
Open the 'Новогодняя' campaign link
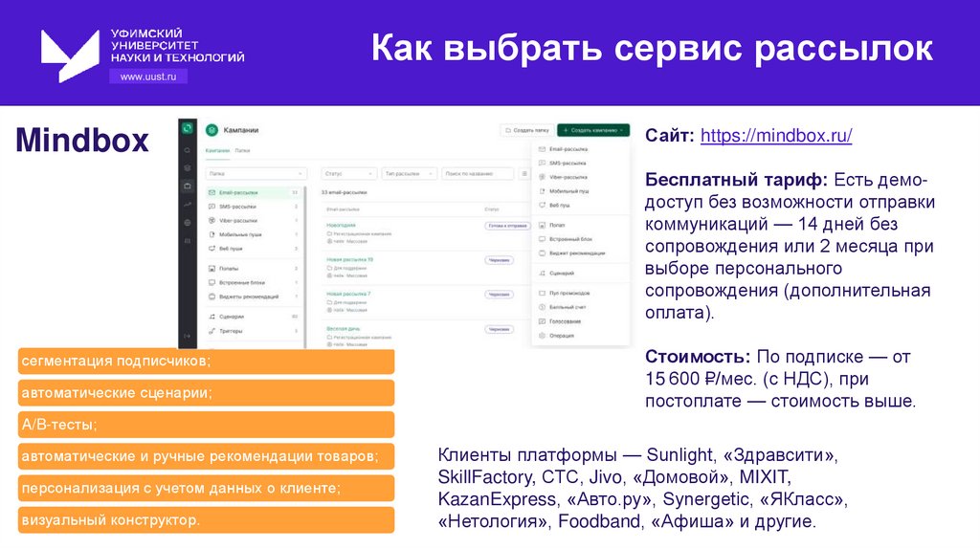click(x=342, y=225)
